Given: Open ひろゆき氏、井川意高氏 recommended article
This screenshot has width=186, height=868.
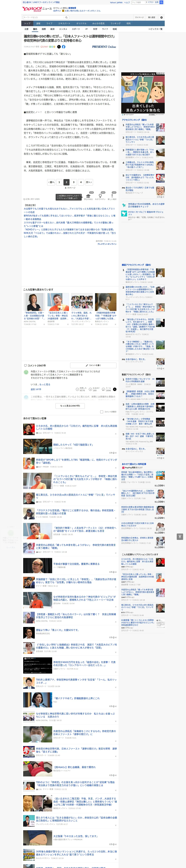Looking at the screenshot, I should coord(76,427).
